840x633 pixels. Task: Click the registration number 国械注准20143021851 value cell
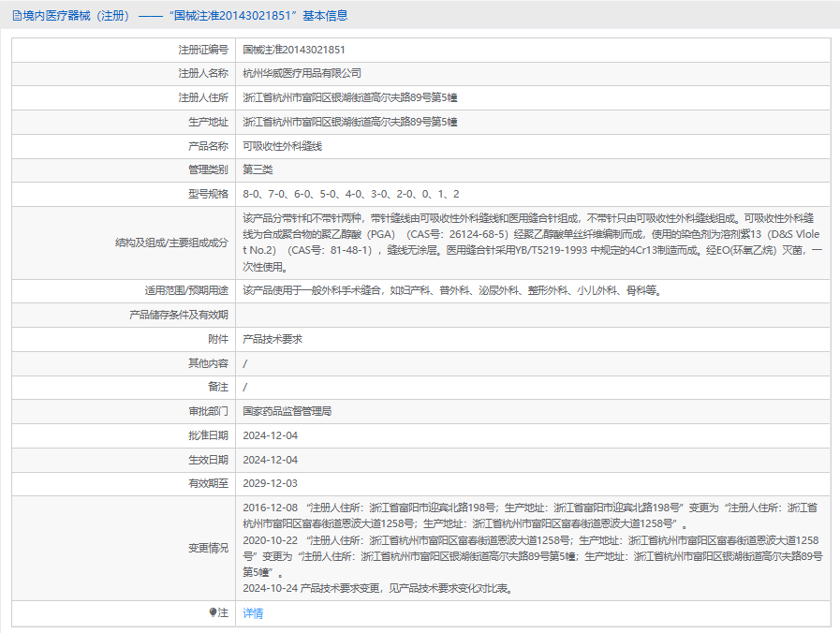294,49
